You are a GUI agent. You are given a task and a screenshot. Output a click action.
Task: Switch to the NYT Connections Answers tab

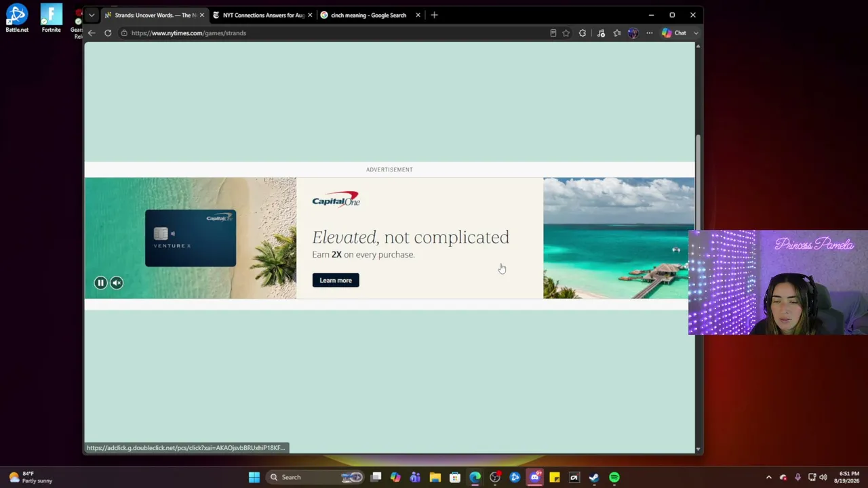(262, 15)
